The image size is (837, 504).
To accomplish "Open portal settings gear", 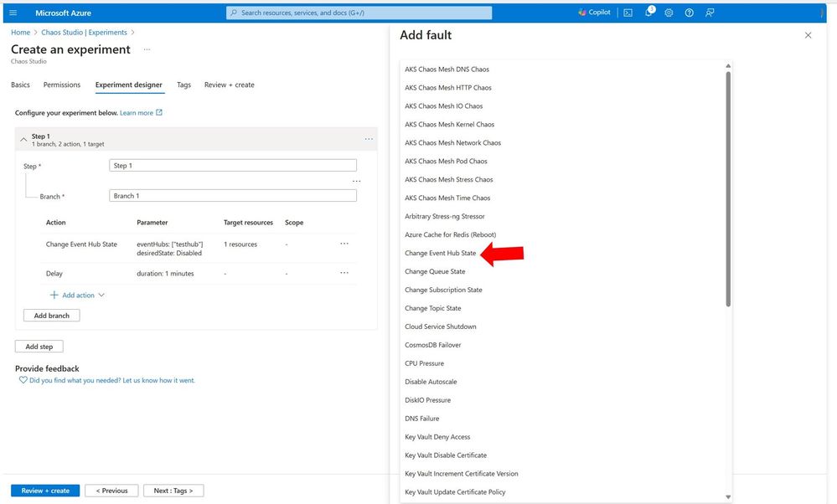I will pyautogui.click(x=669, y=13).
